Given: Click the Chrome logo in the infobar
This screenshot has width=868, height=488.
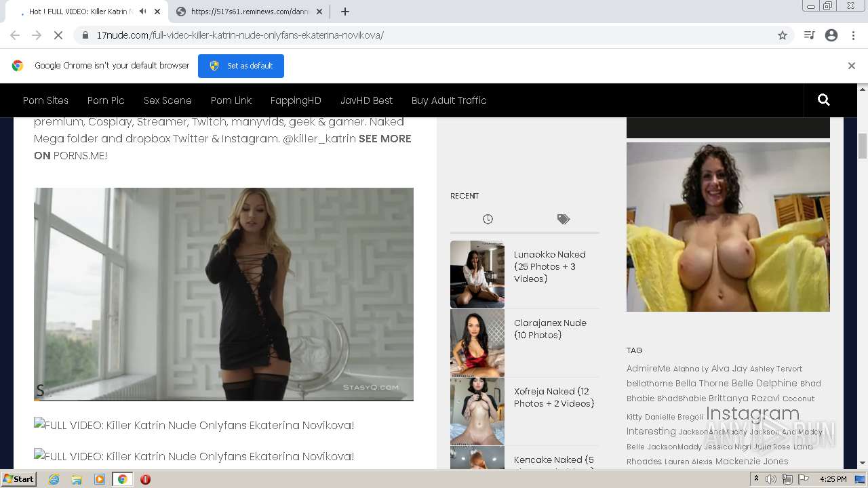Looking at the screenshot, I should [18, 66].
